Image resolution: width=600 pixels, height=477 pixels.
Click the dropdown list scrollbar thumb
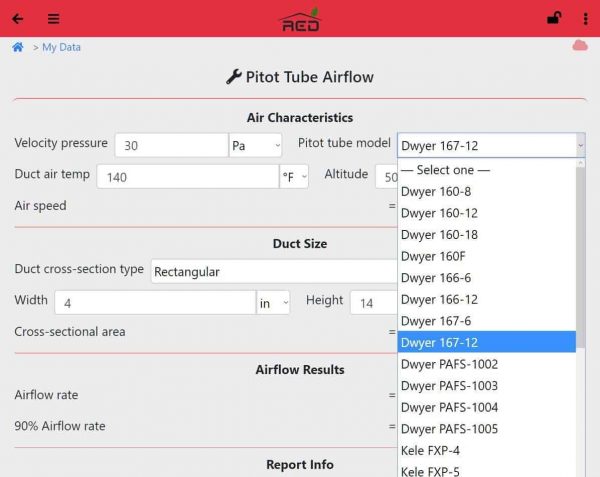click(580, 257)
